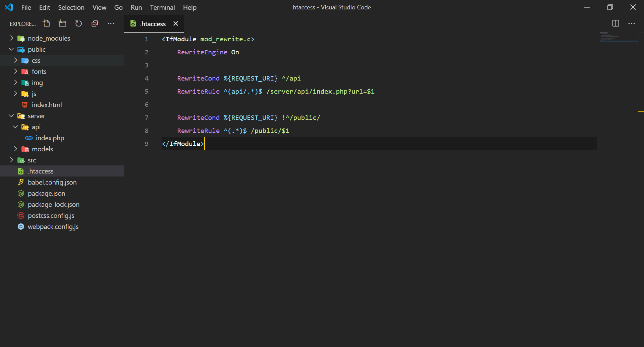
Task: Click the PostCSS icon beside postcss.config.js
Action: 21,215
